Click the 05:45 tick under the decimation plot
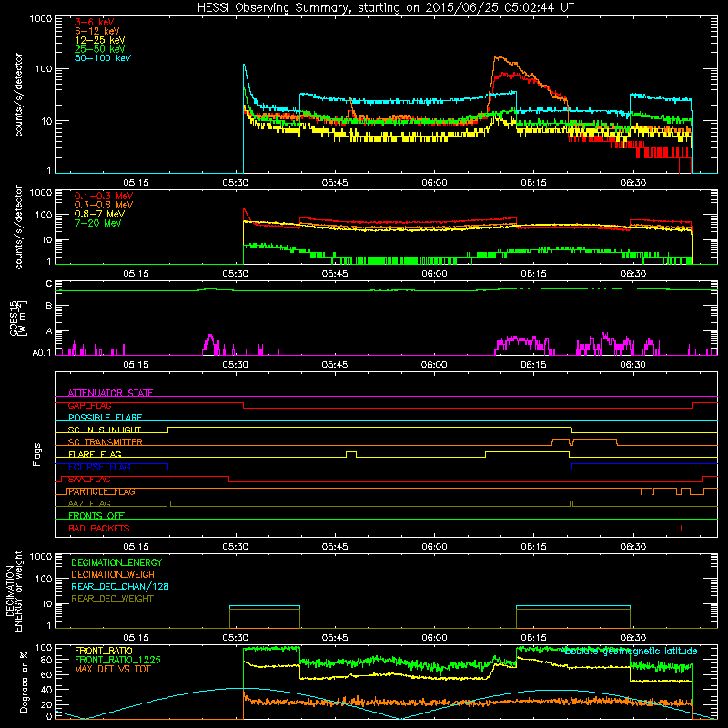The image size is (728, 728). pos(335,638)
